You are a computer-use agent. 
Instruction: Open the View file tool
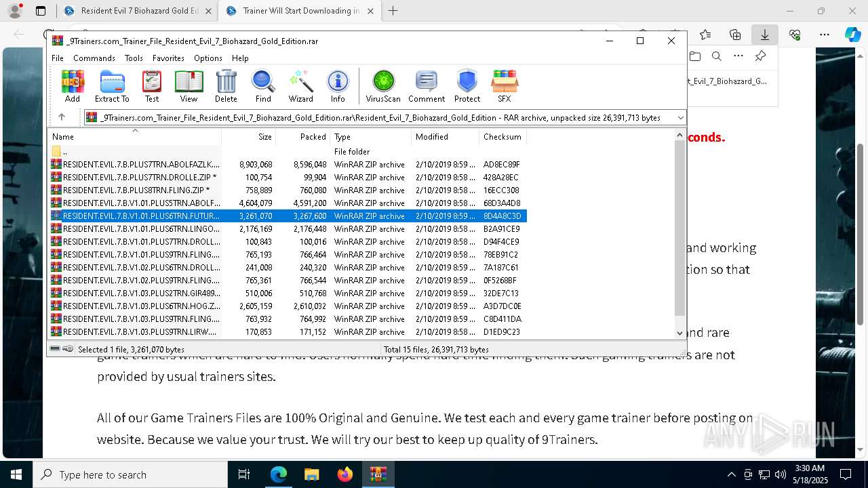(x=189, y=86)
